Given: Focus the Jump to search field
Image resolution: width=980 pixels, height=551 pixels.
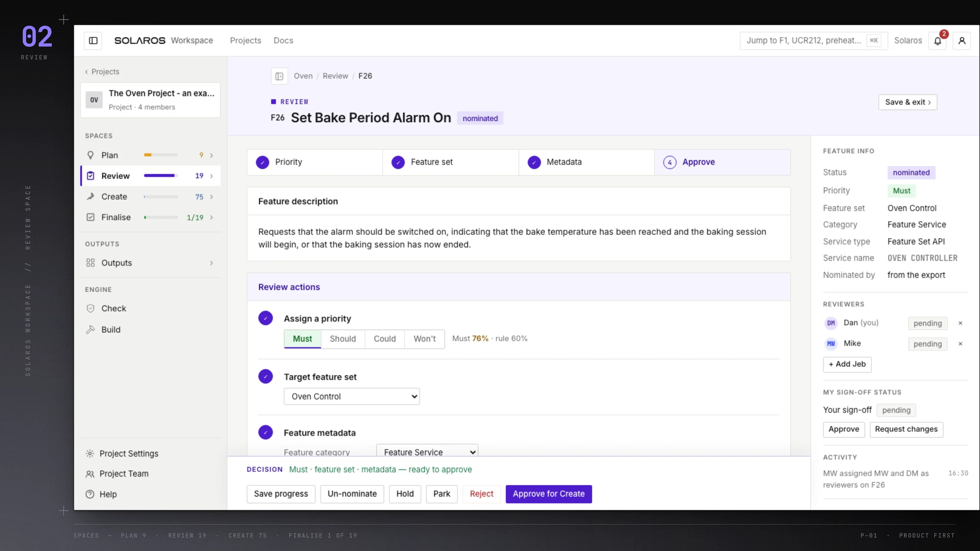Looking at the screenshot, I should 814,41.
